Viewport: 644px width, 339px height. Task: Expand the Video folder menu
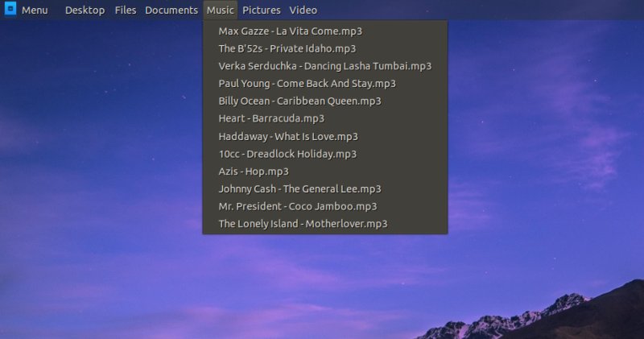coord(303,10)
